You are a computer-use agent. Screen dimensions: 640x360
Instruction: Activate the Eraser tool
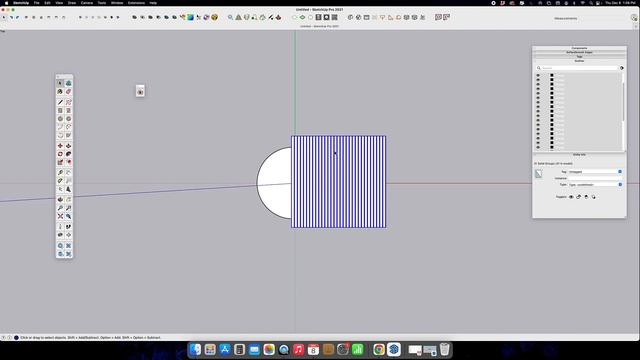point(69,92)
